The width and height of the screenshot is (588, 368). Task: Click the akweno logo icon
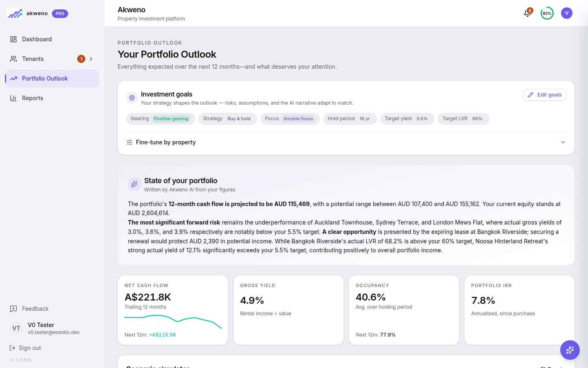click(x=15, y=13)
